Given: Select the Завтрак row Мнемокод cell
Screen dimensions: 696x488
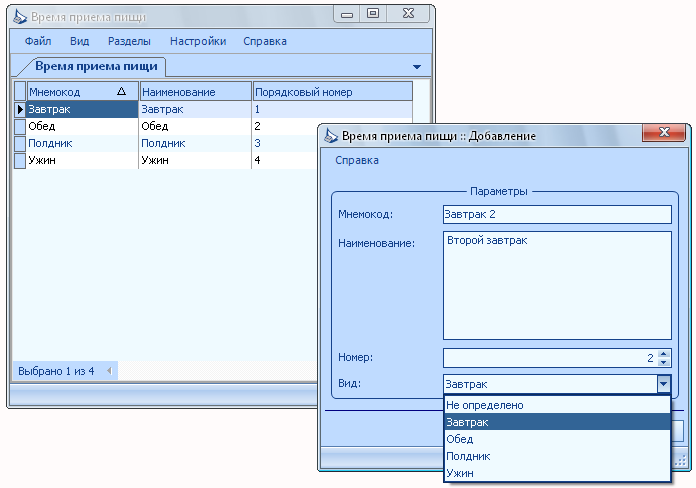Looking at the screenshot, I should 83,109.
